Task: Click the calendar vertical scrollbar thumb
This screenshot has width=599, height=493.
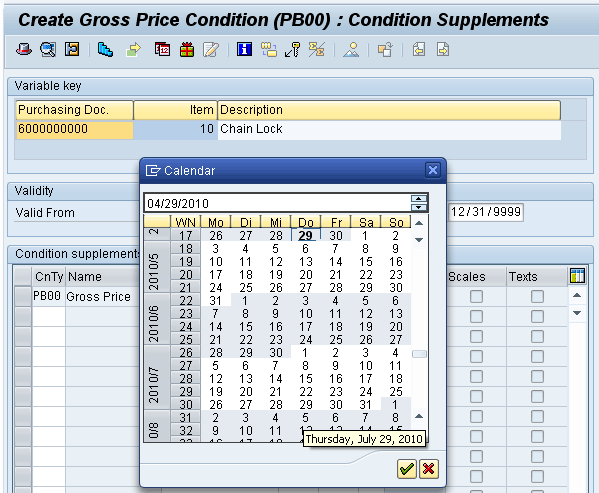Action: click(419, 354)
